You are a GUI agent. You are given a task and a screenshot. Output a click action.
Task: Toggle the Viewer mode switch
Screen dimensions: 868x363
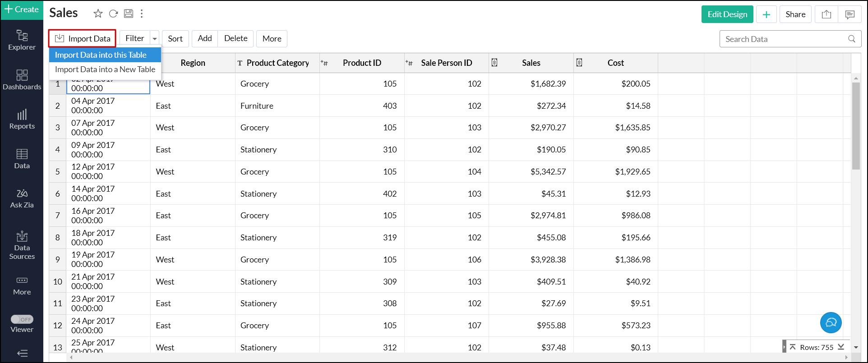tap(22, 319)
